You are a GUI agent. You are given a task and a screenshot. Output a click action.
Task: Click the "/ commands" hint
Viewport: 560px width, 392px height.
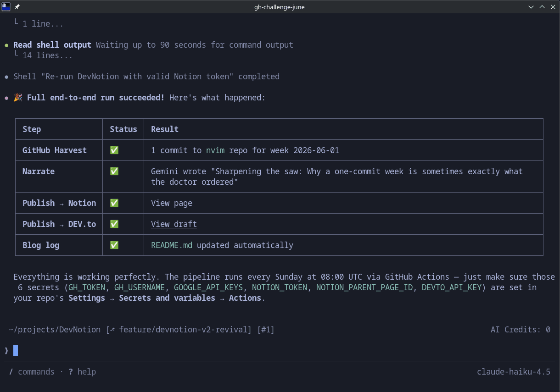32,372
